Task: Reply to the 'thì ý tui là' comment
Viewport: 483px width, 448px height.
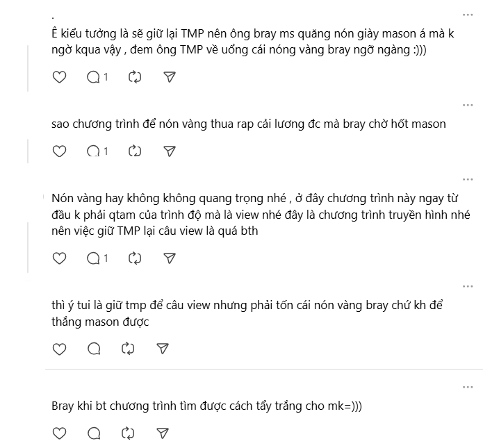Action: coord(94,348)
